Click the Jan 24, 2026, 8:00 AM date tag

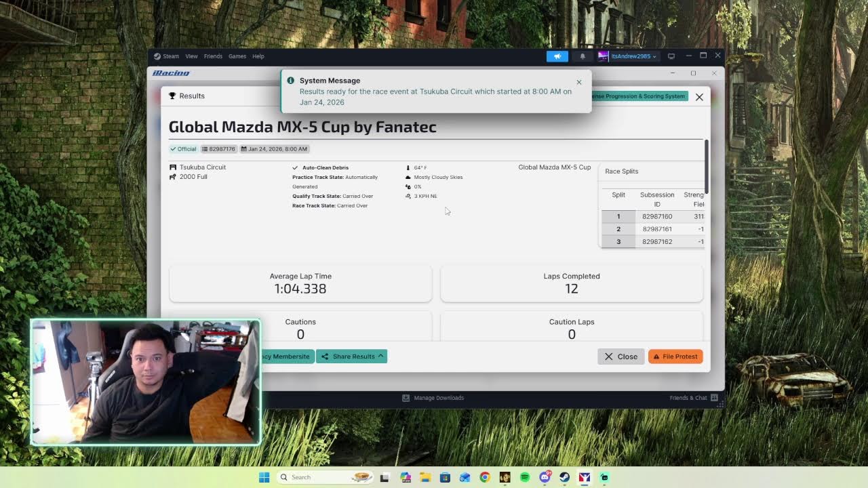pos(274,149)
